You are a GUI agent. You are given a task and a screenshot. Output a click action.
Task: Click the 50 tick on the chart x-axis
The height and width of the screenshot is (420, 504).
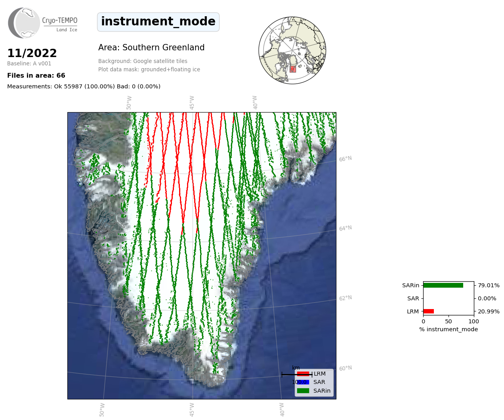click(x=449, y=321)
